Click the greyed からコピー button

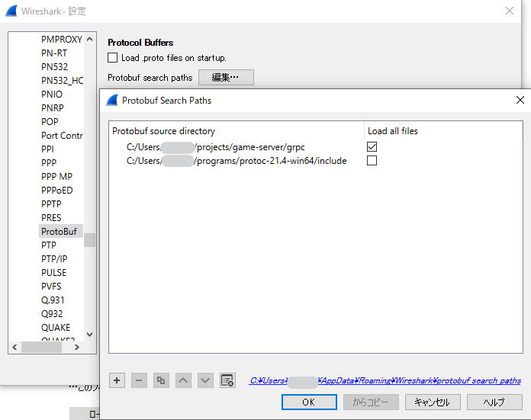(x=371, y=402)
